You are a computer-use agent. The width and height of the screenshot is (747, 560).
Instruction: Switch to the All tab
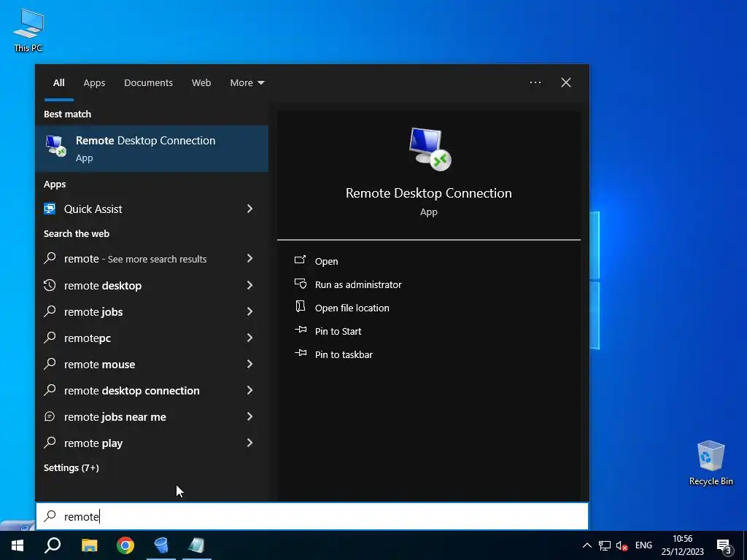(58, 83)
